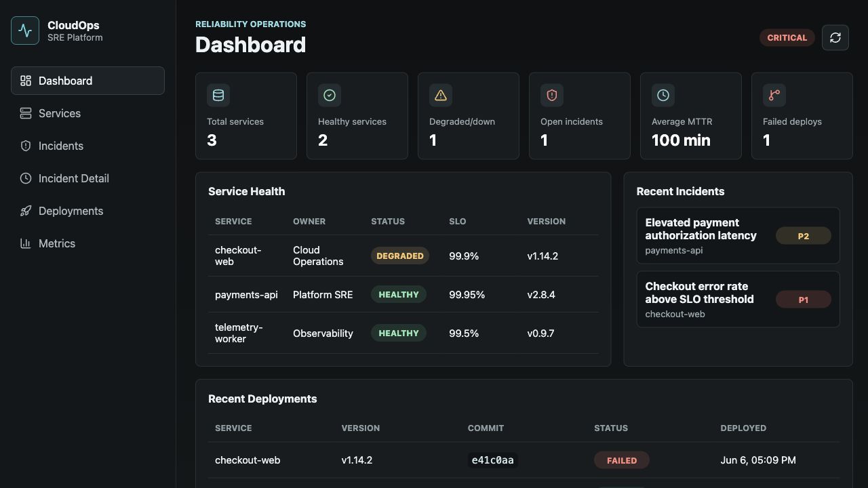Screen dimensions: 868x488
Task: Click the 99.95% SLO value
Action: [x=467, y=295]
